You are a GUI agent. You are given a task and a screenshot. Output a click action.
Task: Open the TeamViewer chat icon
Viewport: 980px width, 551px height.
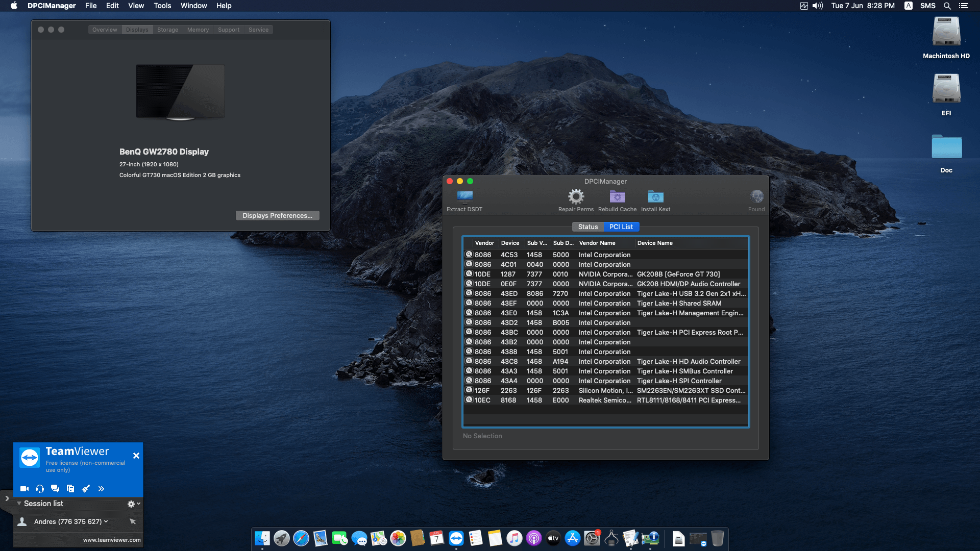tap(55, 488)
